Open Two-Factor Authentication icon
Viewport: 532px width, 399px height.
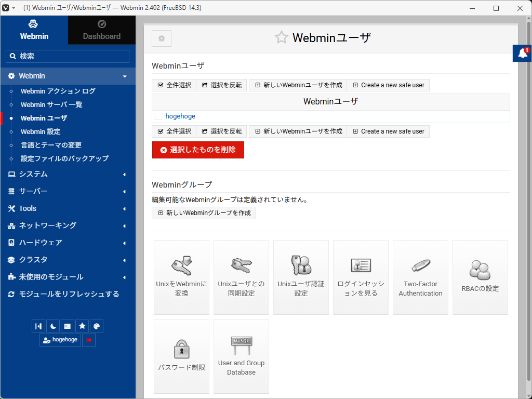pos(420,277)
